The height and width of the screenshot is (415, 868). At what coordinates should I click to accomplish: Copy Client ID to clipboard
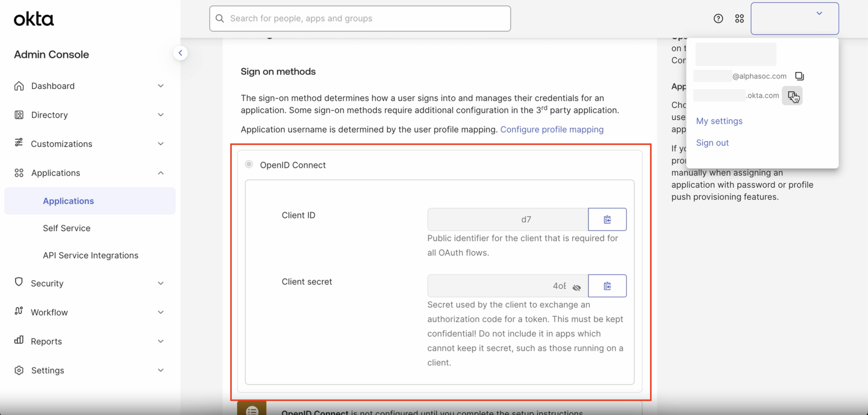coord(607,219)
